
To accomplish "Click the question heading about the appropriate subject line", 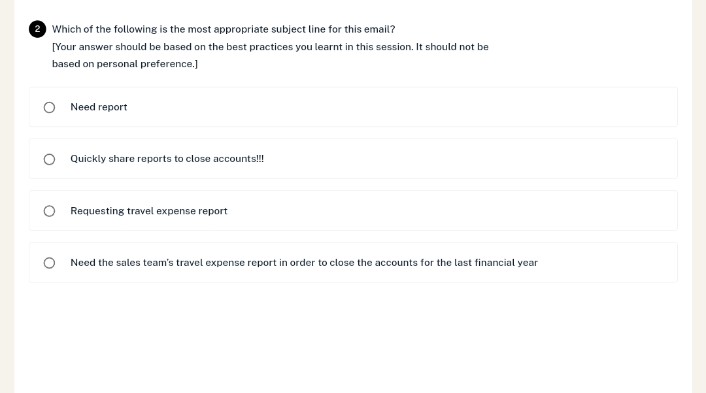I will point(223,29).
